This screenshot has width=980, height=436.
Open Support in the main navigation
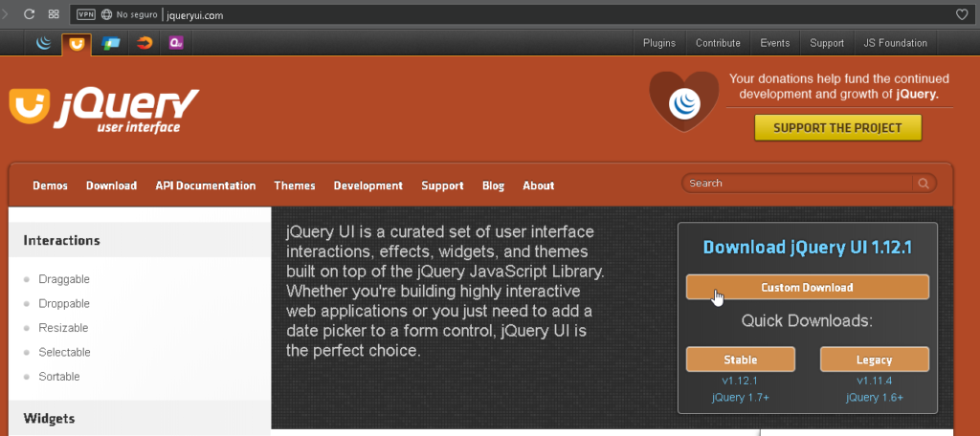(442, 185)
